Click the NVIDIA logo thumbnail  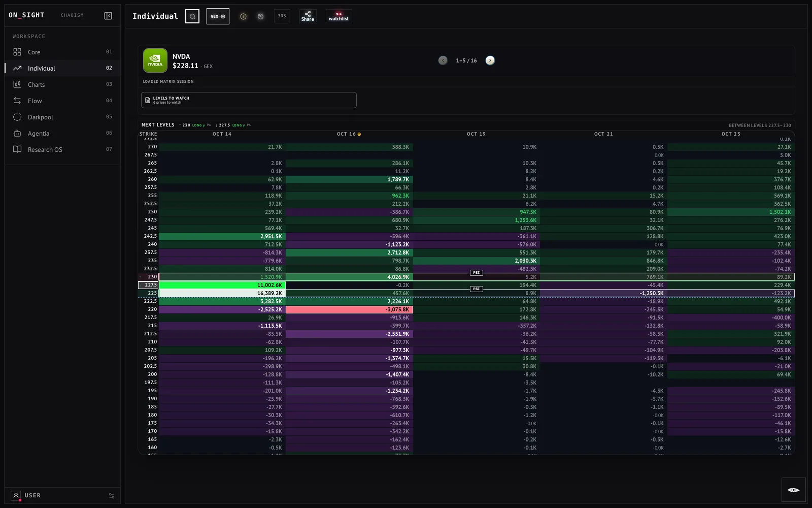click(x=155, y=60)
